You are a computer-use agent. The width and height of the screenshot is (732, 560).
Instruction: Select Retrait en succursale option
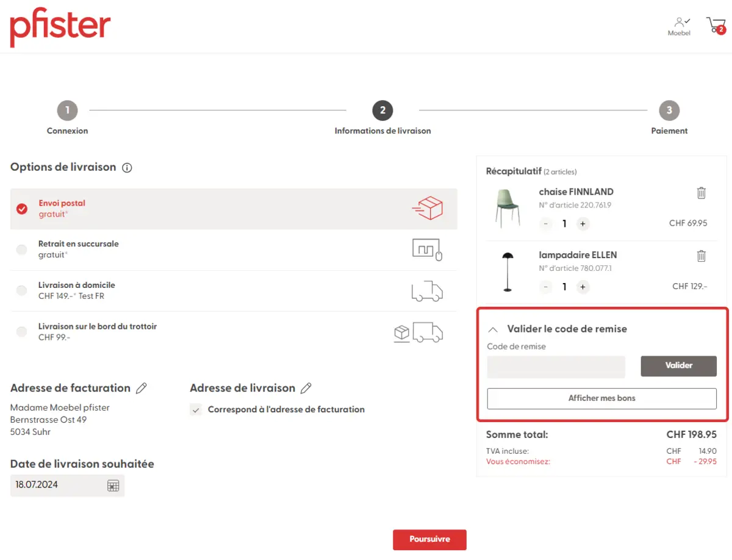(22, 249)
